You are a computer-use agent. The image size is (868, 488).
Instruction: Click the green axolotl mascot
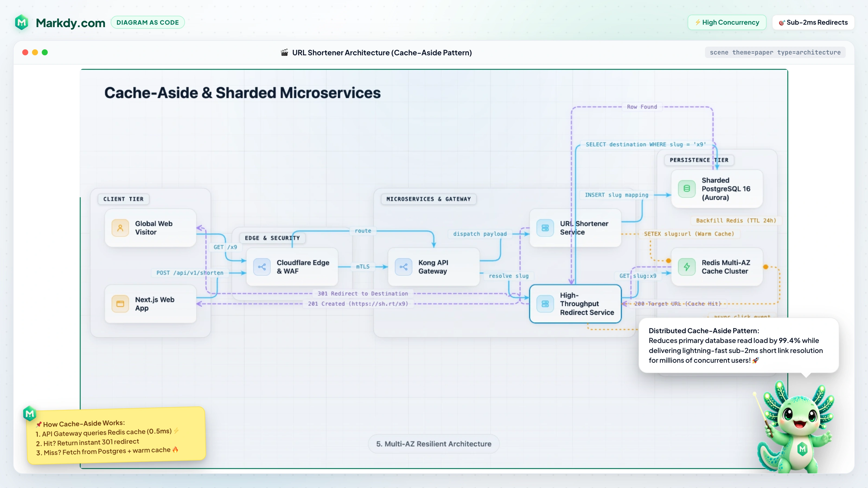[x=795, y=427]
